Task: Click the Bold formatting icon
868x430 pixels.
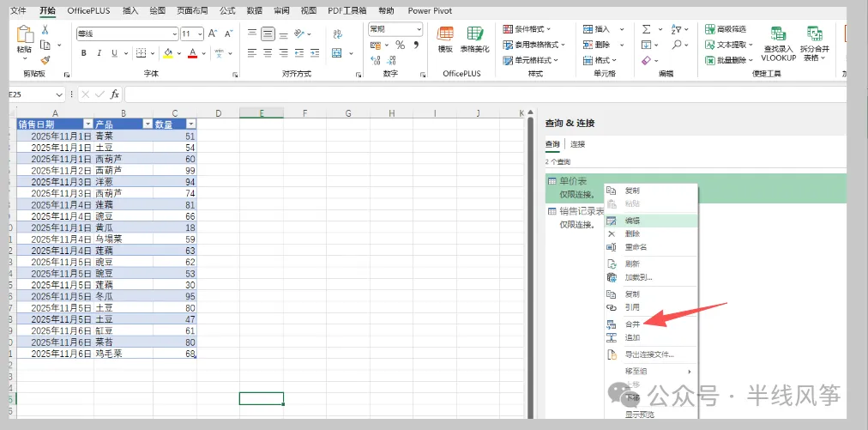Action: tap(83, 53)
